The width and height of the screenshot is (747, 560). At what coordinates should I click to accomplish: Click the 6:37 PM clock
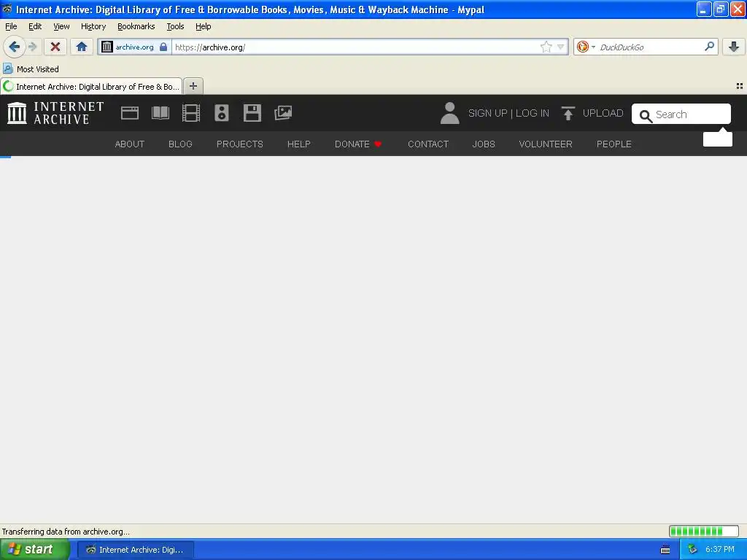pos(720,550)
